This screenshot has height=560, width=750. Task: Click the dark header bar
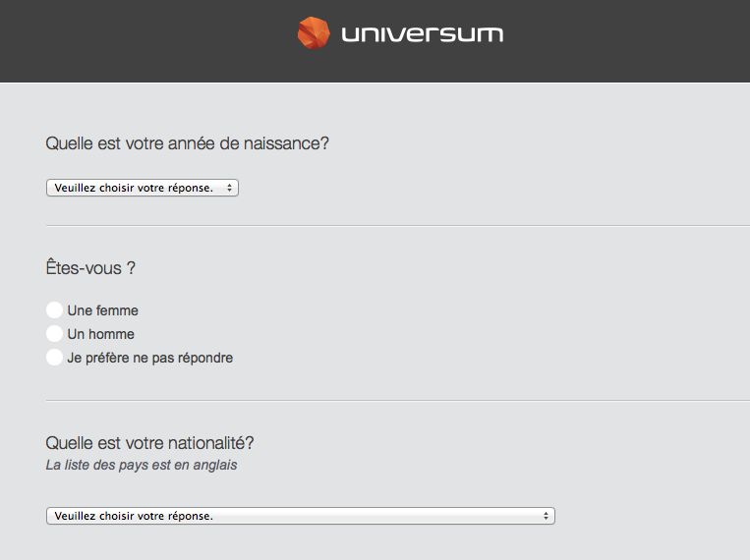(x=375, y=41)
